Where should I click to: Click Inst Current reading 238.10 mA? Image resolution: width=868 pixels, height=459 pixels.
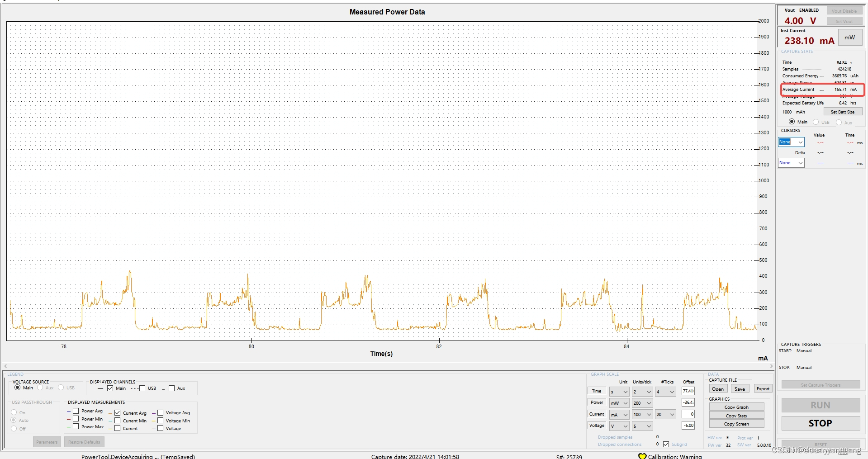coord(809,41)
